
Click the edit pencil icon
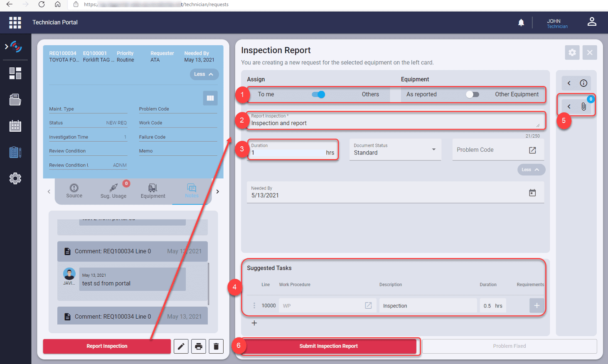tap(181, 346)
